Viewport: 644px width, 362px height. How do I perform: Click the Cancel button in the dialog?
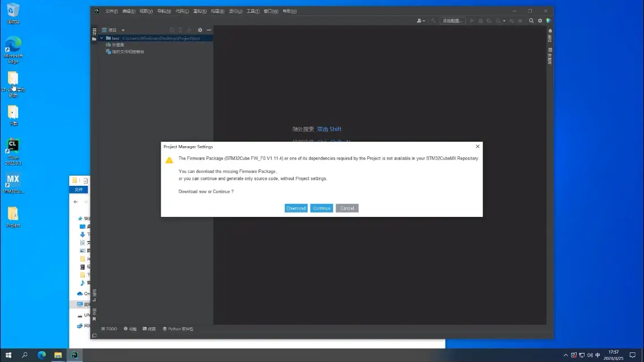(347, 208)
